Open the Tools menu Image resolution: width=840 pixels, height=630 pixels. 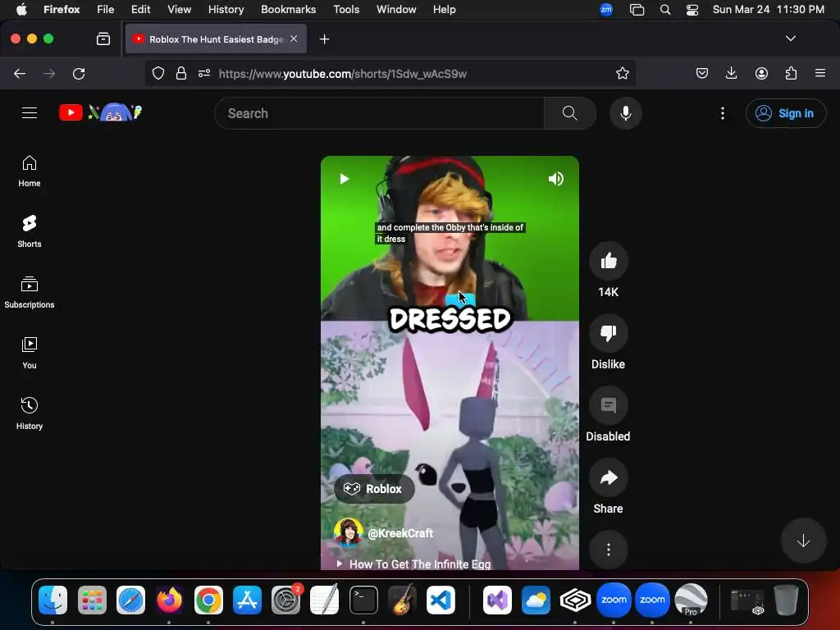point(346,9)
